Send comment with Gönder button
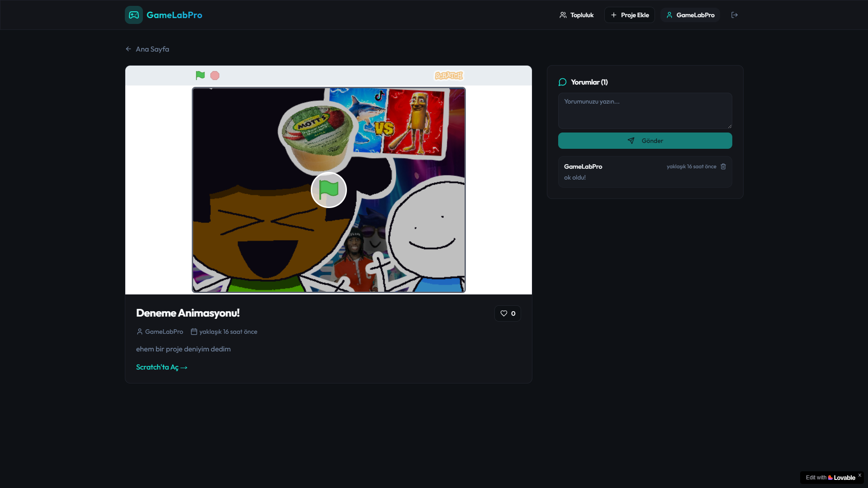The width and height of the screenshot is (868, 488). (x=645, y=141)
